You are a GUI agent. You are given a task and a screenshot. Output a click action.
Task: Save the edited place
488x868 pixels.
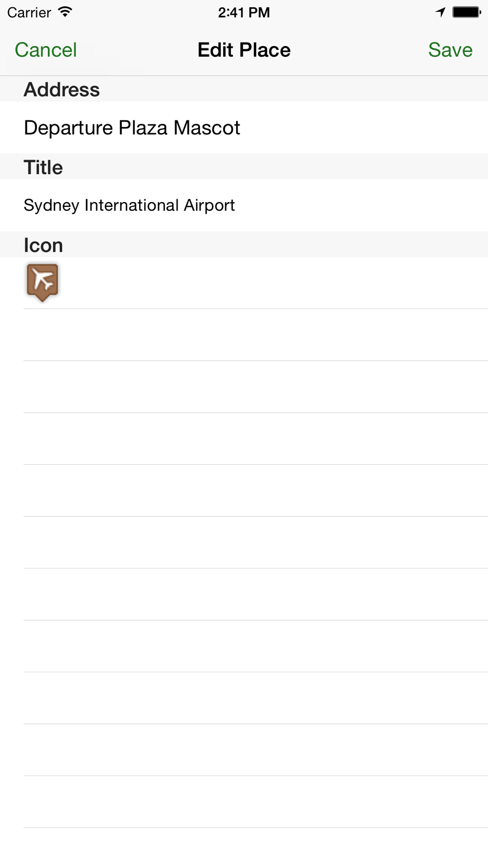450,50
